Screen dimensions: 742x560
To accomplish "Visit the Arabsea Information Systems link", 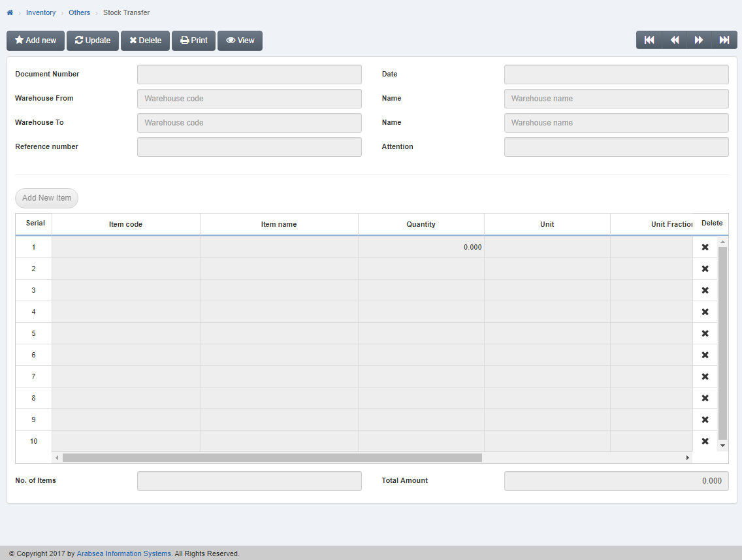I will [123, 553].
